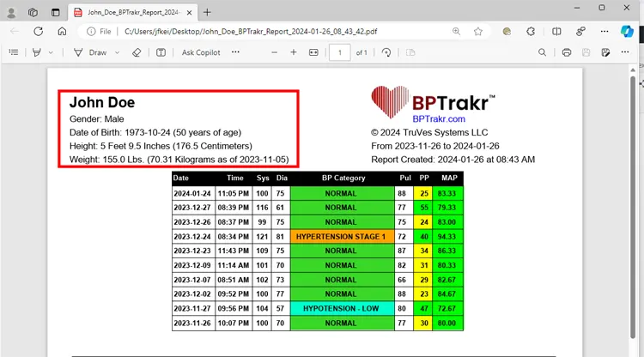Click the Add text tool icon
644x357 pixels.
pyautogui.click(x=161, y=52)
